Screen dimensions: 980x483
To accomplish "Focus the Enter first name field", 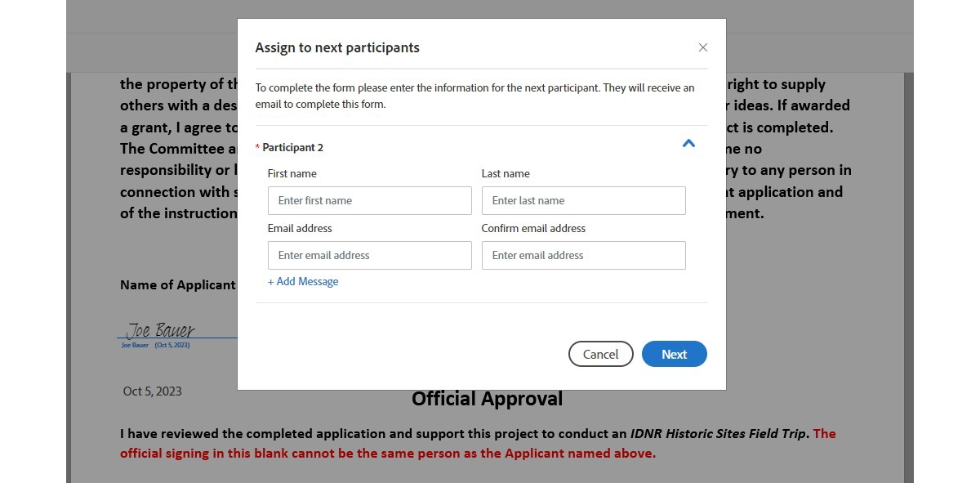I will click(370, 200).
